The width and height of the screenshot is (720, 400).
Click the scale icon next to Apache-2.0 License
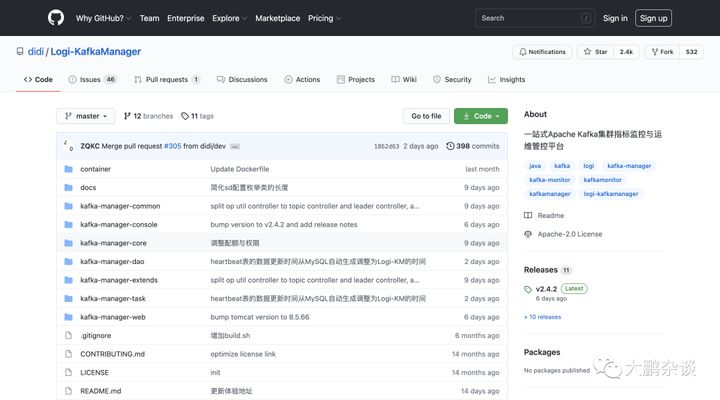click(x=528, y=234)
